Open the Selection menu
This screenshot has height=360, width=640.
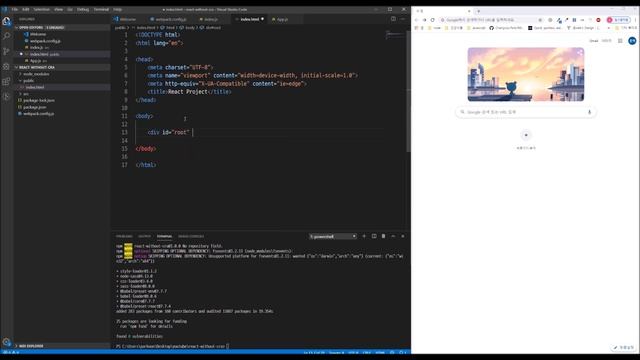click(41, 9)
